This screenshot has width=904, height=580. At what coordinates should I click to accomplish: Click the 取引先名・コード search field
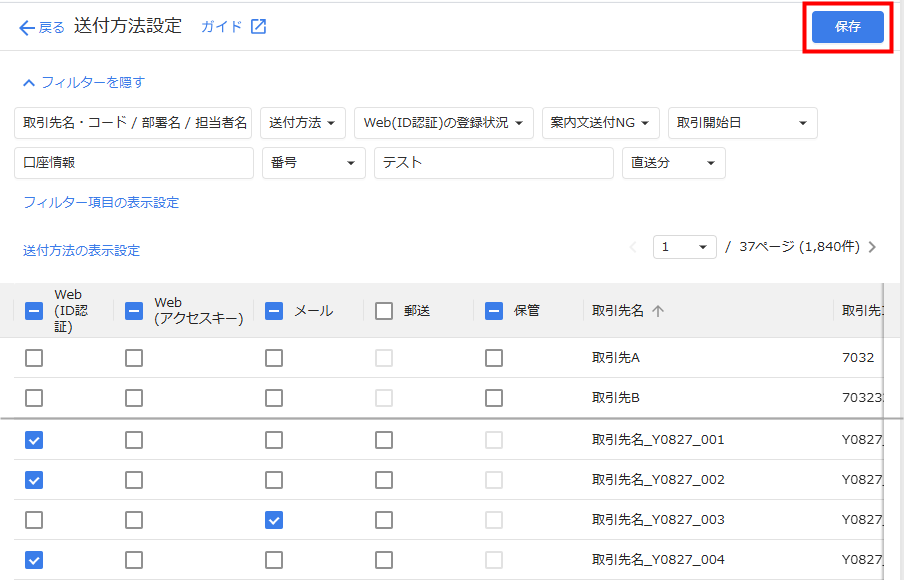[x=133, y=123]
